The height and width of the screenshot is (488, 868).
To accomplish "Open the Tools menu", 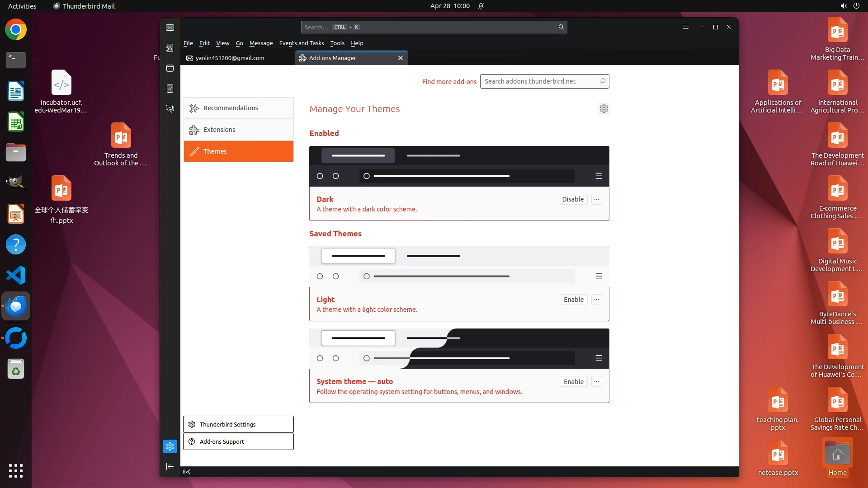I will pos(337,43).
